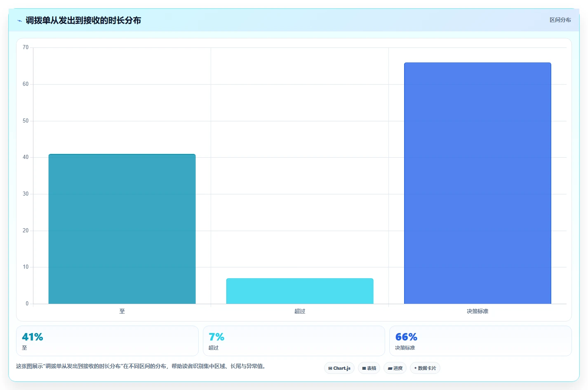Viewport: 588px width, 390px height.
Task: Click the x-axis label 超过
Action: pyautogui.click(x=300, y=311)
